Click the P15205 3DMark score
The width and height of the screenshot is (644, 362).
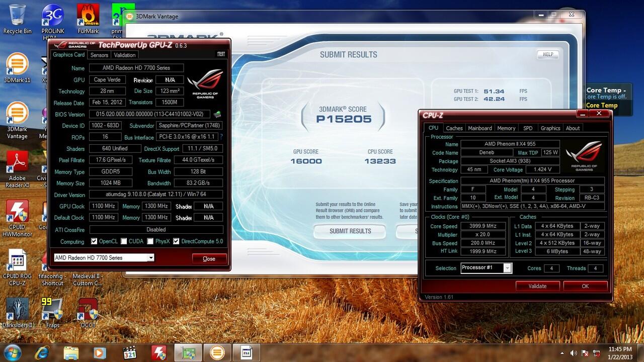pos(344,119)
